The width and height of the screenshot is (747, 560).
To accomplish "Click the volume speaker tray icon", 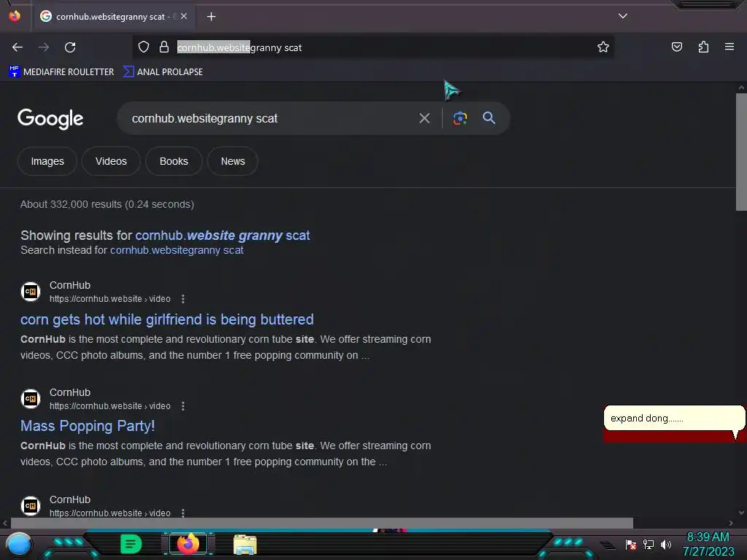I will (x=665, y=544).
